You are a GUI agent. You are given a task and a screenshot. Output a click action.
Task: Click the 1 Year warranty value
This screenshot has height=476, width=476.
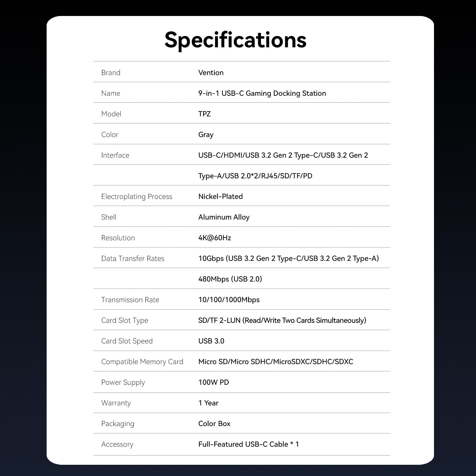[208, 403]
